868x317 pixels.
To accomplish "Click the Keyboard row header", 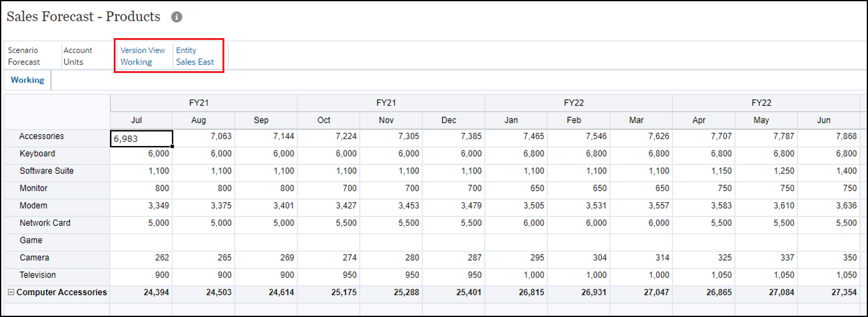I will [37, 154].
